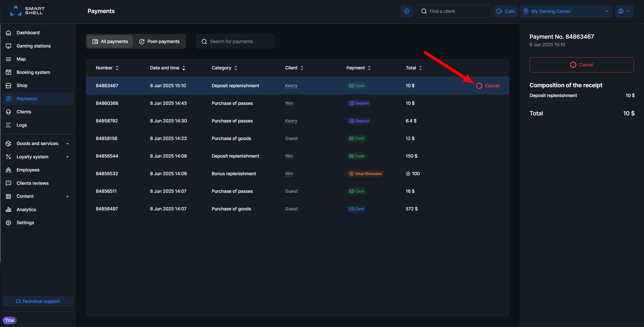
Task: Open the user account menu
Action: click(x=624, y=11)
